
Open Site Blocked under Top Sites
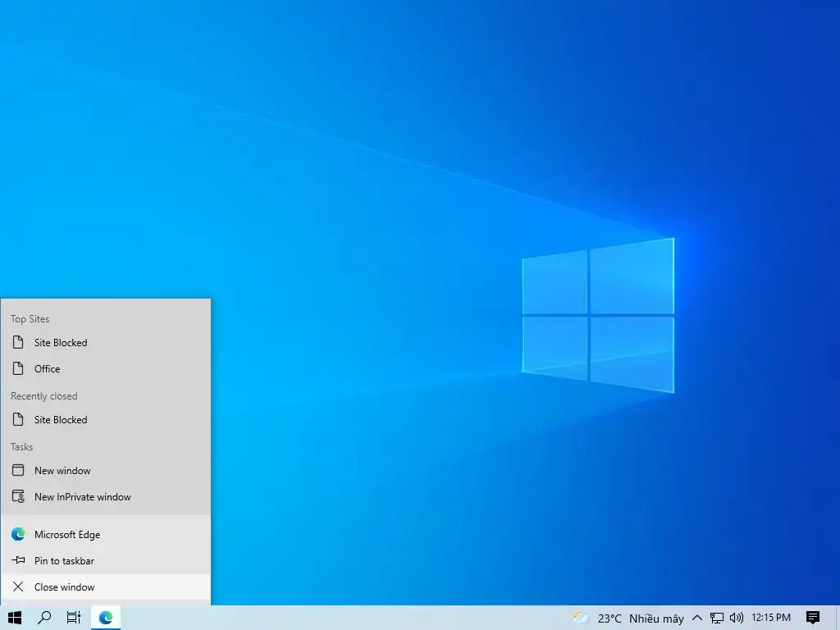point(106,342)
